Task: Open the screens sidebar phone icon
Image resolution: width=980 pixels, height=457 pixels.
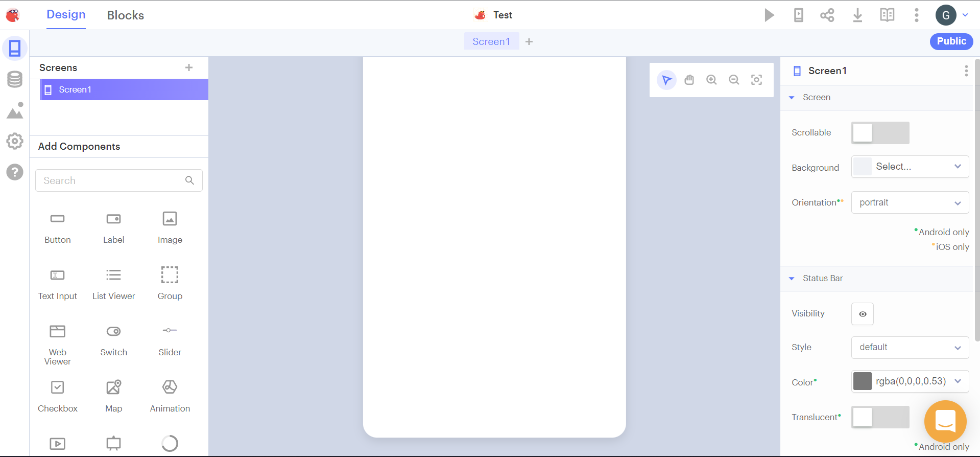Action: point(15,48)
